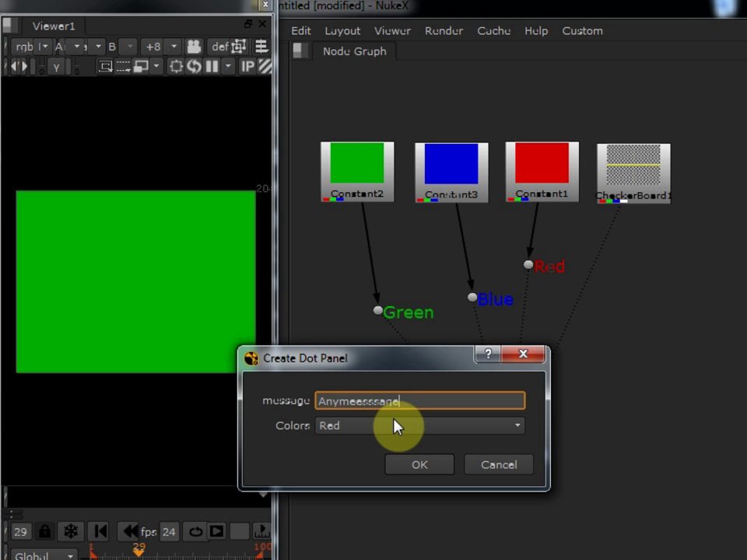Click the orange playhead marker at 29
Viewport: 747px width, 560px height.
click(139, 552)
